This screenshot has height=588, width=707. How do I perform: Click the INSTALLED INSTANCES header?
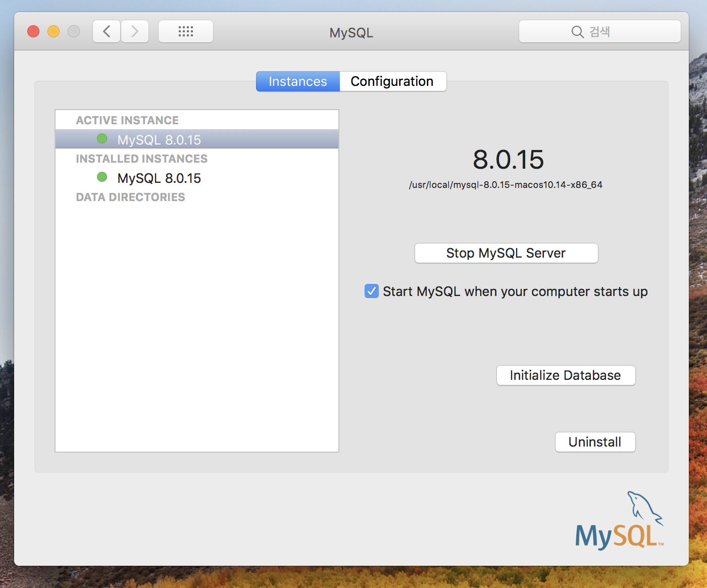pos(141,159)
